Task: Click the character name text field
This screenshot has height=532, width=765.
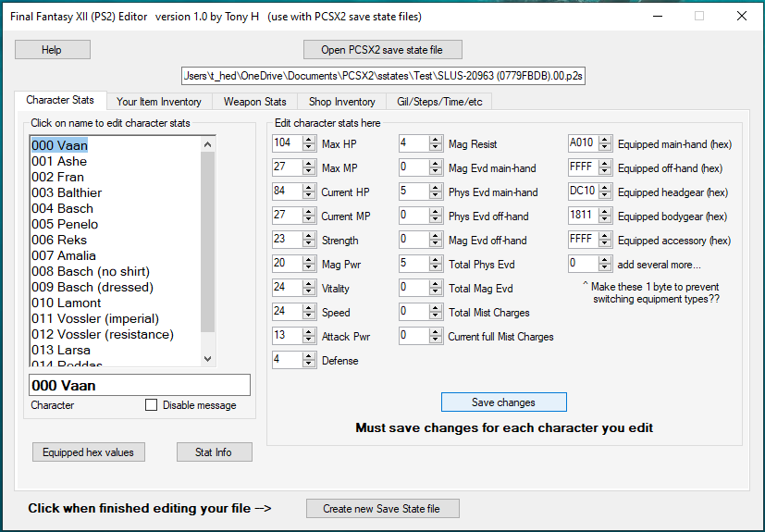Action: point(139,385)
